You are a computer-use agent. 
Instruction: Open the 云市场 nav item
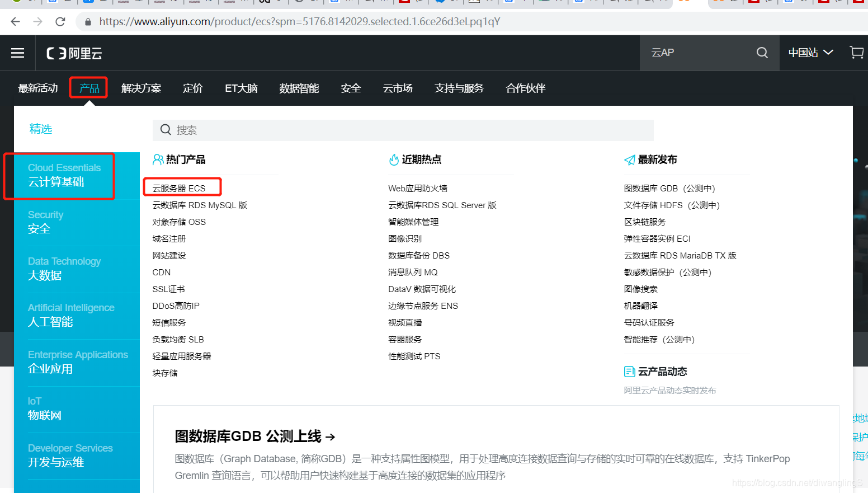pyautogui.click(x=398, y=88)
